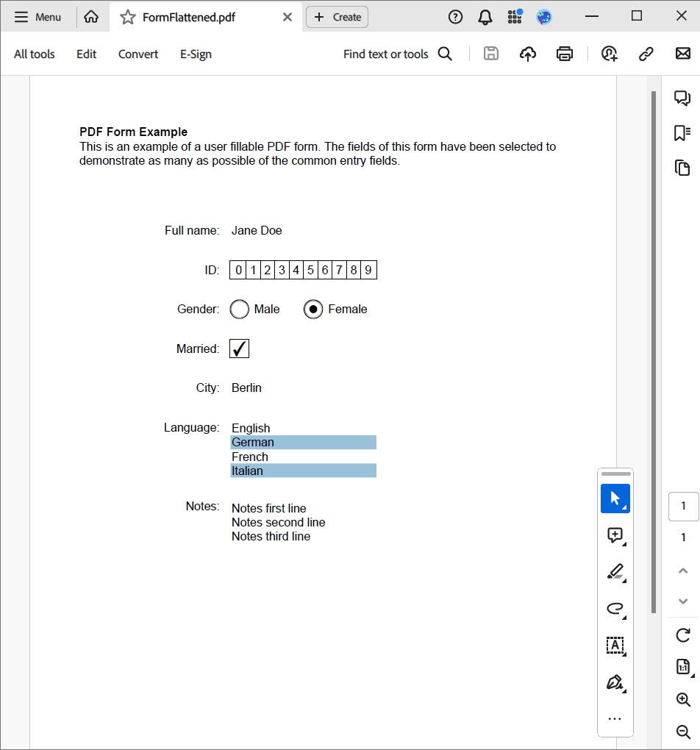
Task: Open the Convert menu
Action: click(x=138, y=54)
